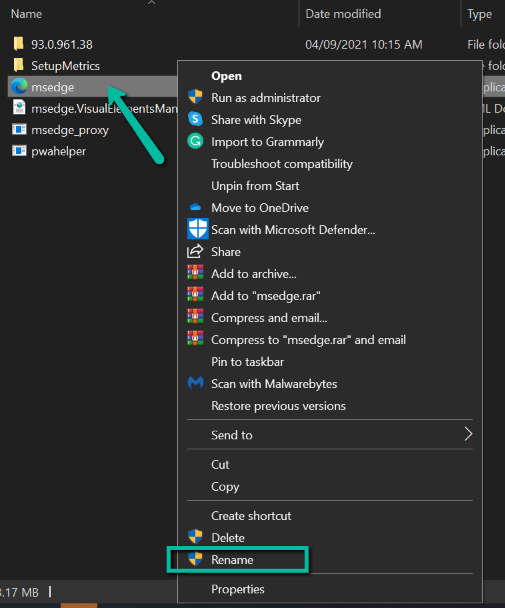505x608 pixels.
Task: Choose Troubleshoot compatibility
Action: click(282, 164)
